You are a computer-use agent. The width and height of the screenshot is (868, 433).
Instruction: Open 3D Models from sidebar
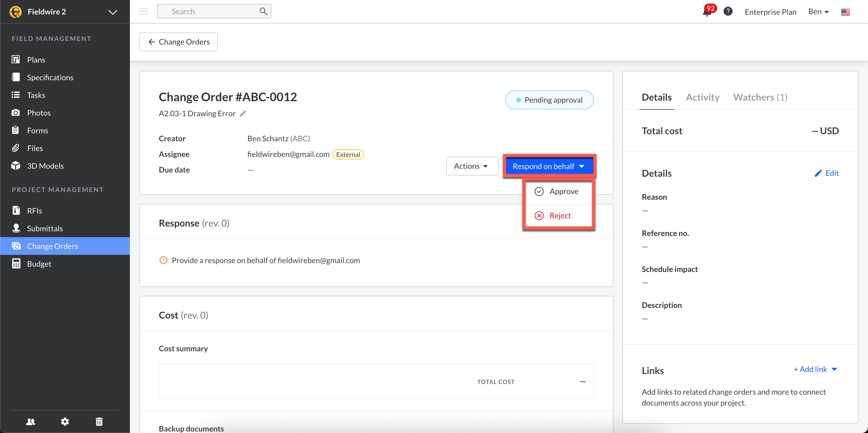click(45, 166)
